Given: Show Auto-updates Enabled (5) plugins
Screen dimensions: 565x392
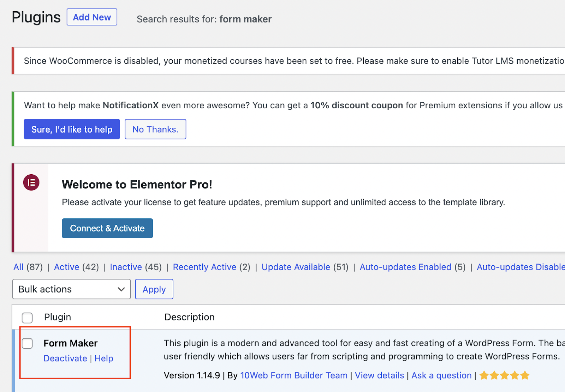Looking at the screenshot, I should (x=412, y=267).
